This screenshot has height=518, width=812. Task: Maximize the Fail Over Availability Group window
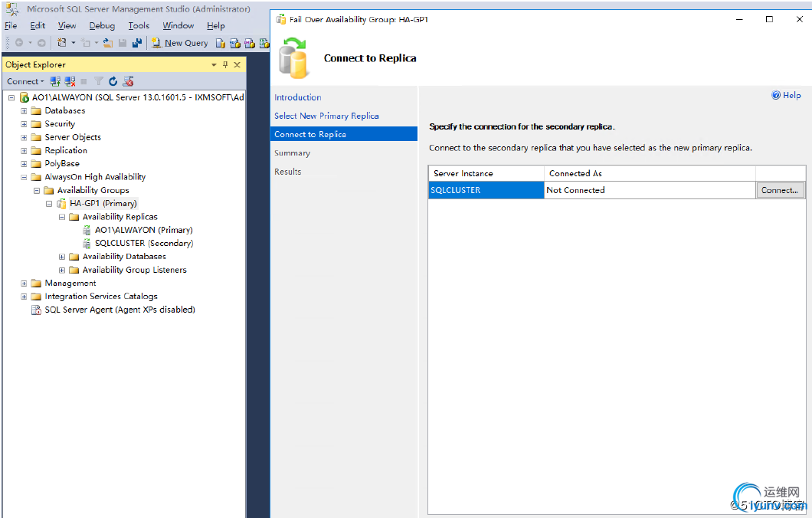click(x=770, y=19)
